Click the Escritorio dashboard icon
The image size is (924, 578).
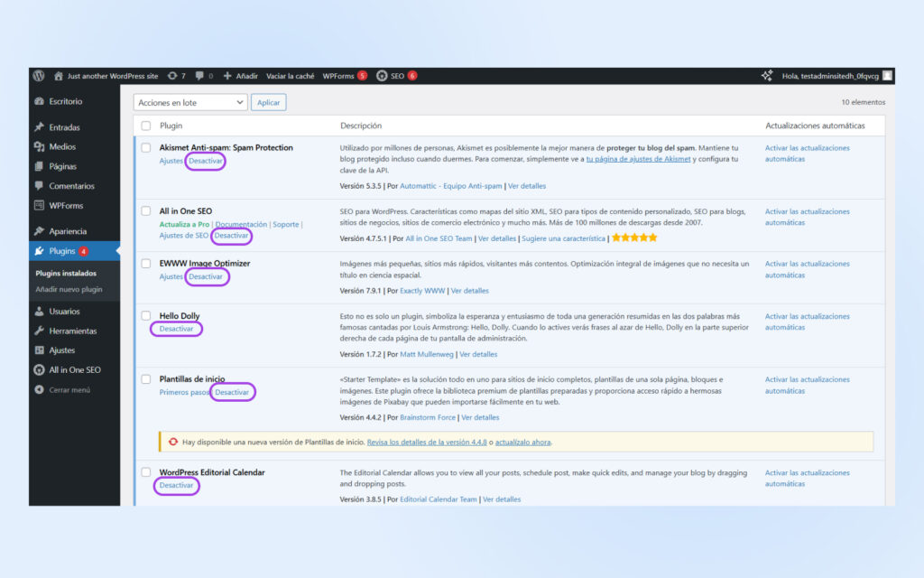click(x=39, y=101)
